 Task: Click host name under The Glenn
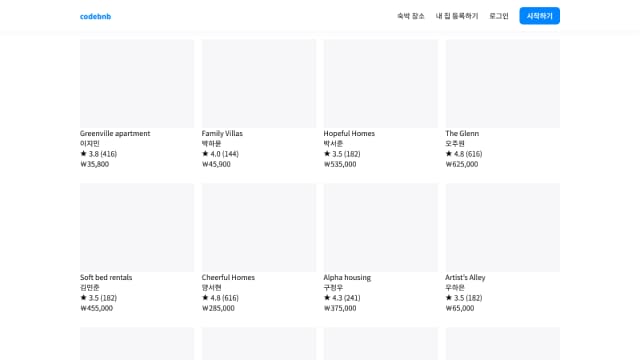click(455, 144)
